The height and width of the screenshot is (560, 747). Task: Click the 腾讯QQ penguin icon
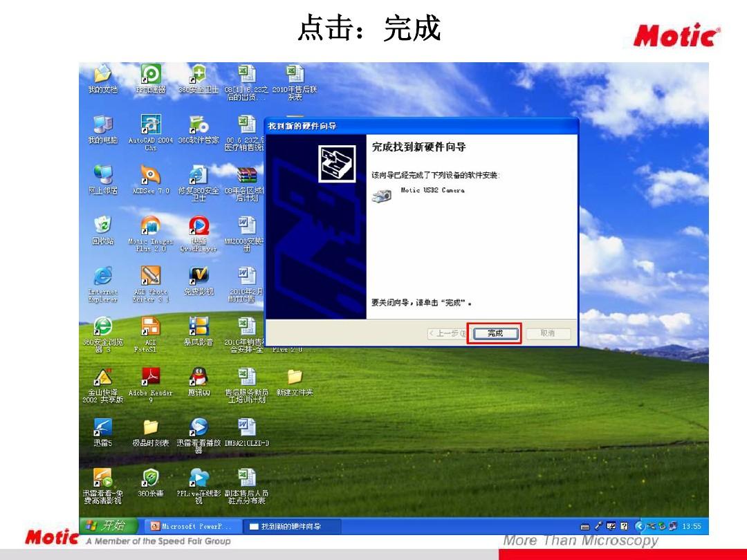click(199, 377)
